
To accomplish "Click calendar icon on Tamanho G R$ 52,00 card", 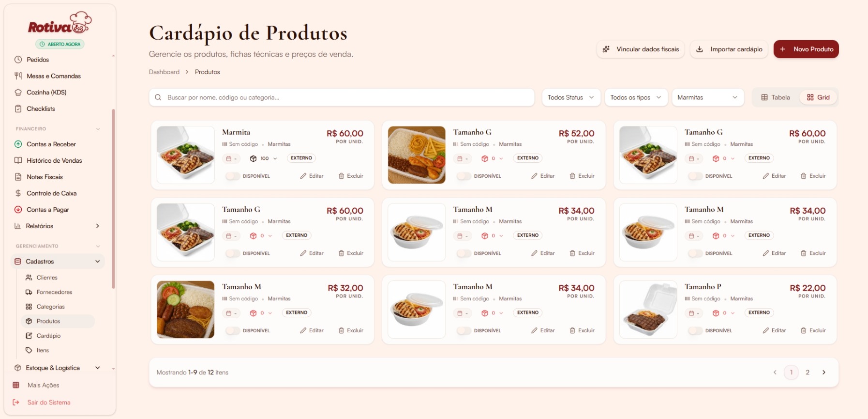I will click(460, 158).
